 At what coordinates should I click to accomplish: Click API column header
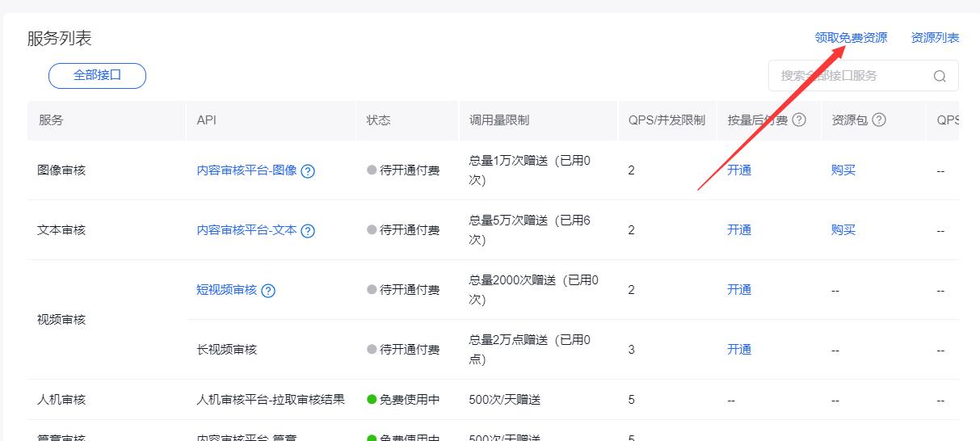[207, 120]
